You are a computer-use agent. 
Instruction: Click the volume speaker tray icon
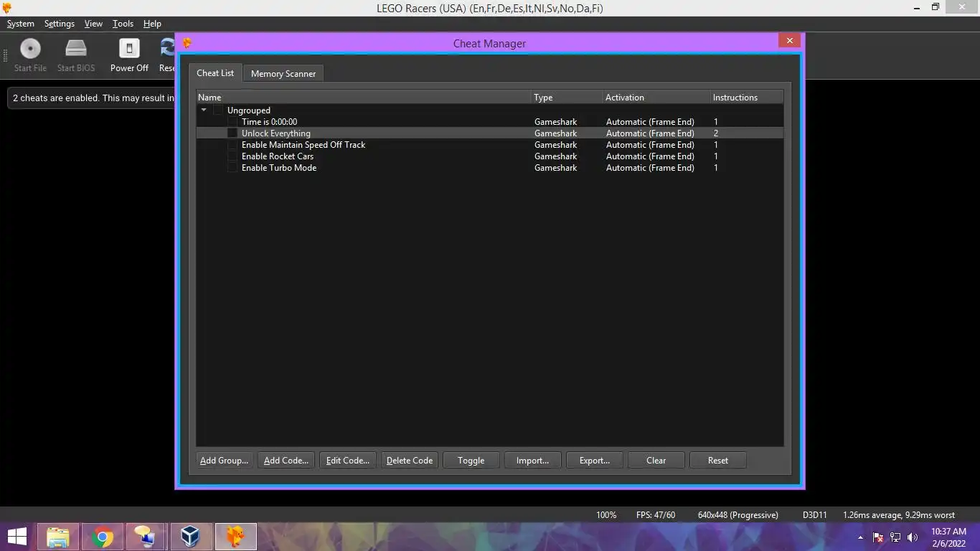pos(913,537)
